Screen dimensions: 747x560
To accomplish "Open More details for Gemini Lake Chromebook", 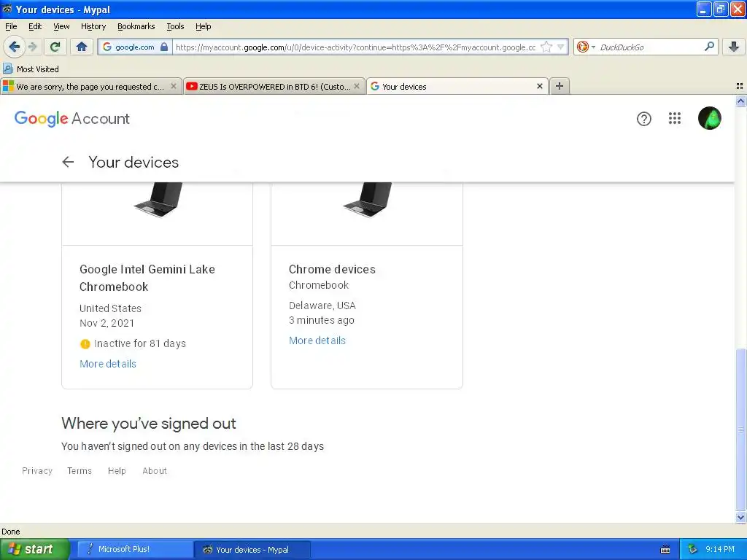I will point(108,364).
